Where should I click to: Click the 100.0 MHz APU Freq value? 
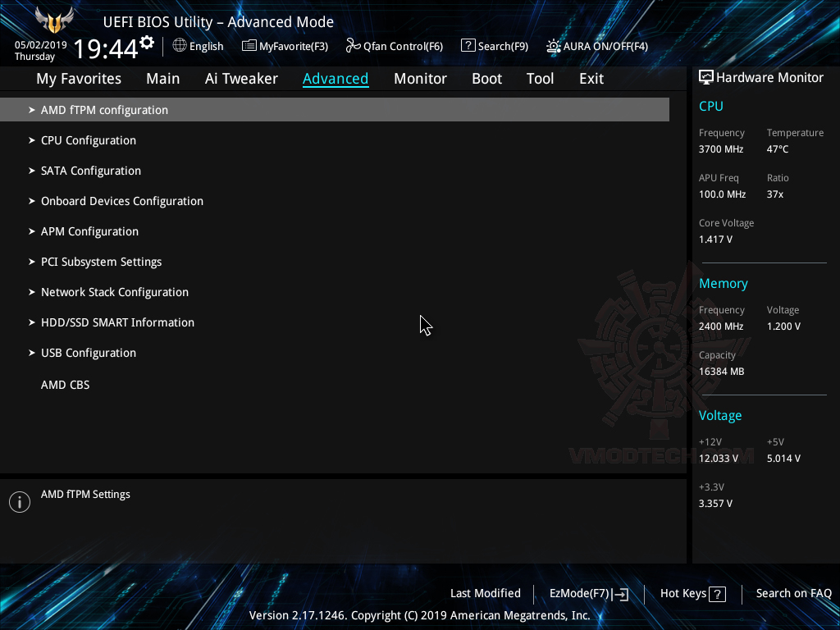[x=722, y=194]
